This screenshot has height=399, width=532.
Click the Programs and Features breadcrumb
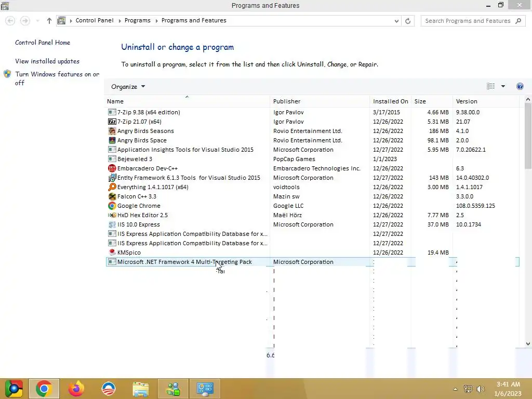coord(194,20)
